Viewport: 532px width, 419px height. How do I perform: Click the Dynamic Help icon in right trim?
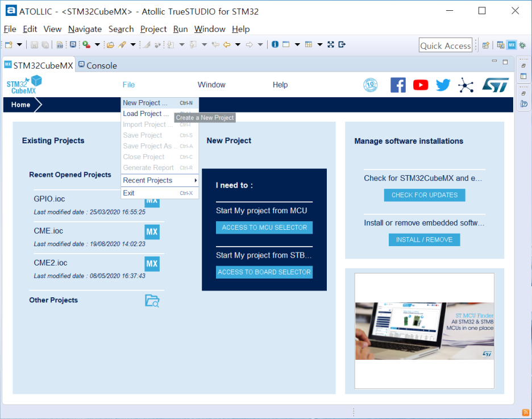524,103
